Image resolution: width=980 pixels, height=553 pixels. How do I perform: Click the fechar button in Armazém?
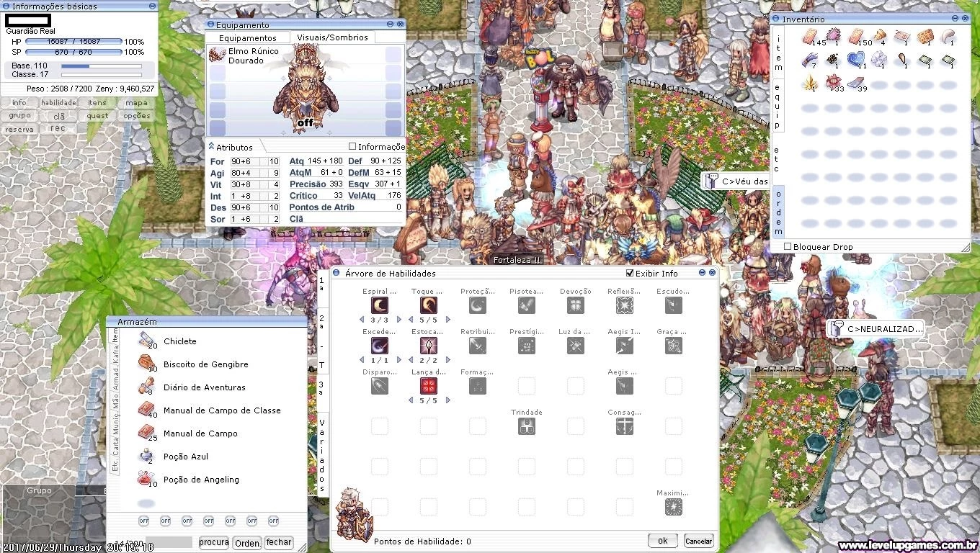point(279,542)
